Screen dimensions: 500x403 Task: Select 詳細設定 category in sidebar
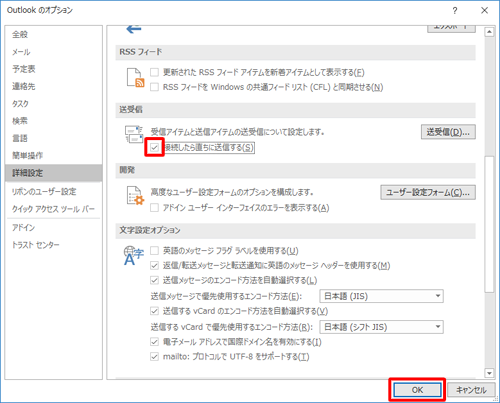pos(54,173)
